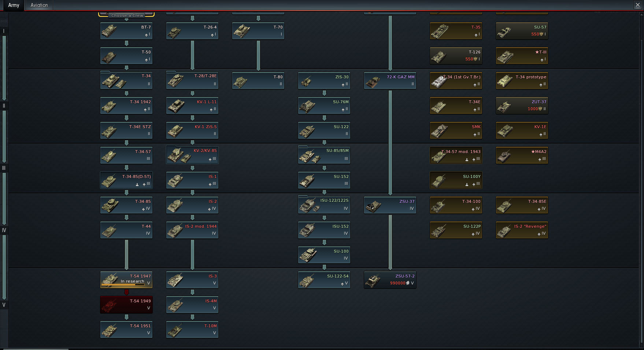644x350 pixels.
Task: Click the IS-2 "Revenge" label
Action: (x=530, y=226)
